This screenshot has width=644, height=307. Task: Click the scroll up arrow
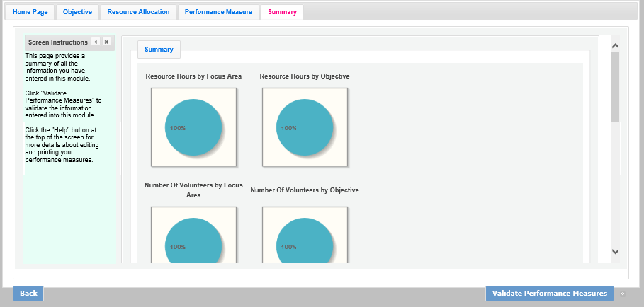615,46
